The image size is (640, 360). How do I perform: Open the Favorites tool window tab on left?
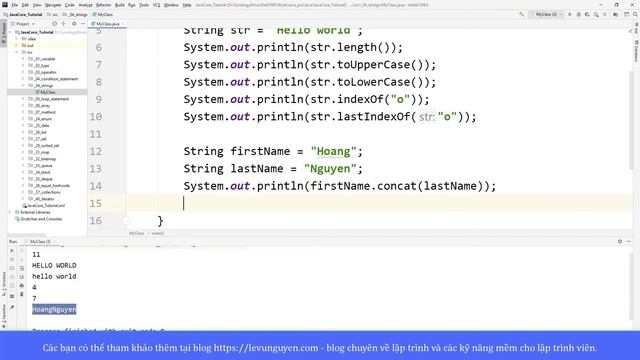(4, 316)
